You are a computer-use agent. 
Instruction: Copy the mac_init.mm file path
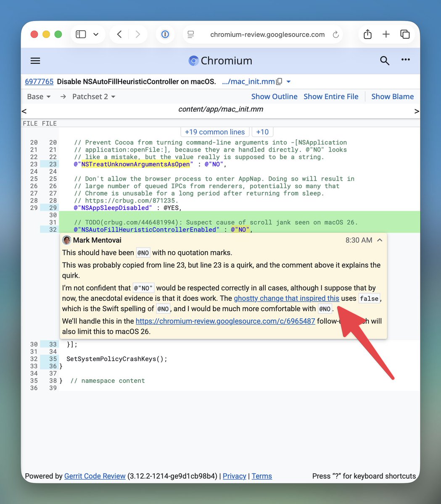[x=279, y=81]
